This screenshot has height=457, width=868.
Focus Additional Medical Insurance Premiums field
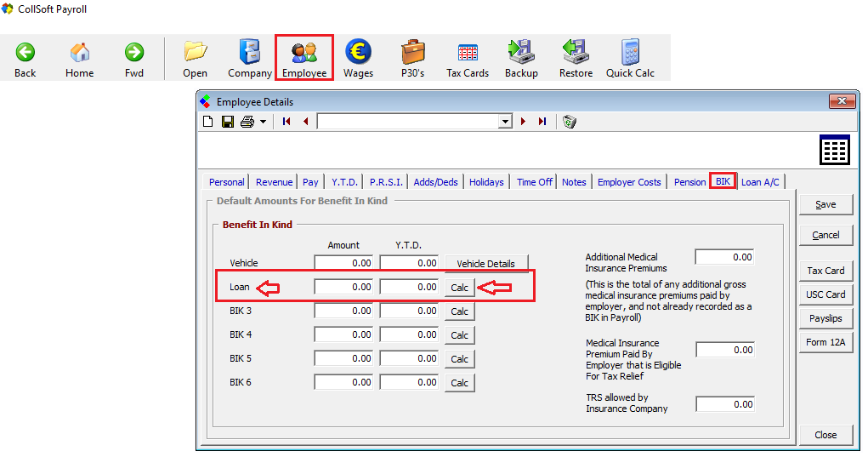(x=724, y=257)
